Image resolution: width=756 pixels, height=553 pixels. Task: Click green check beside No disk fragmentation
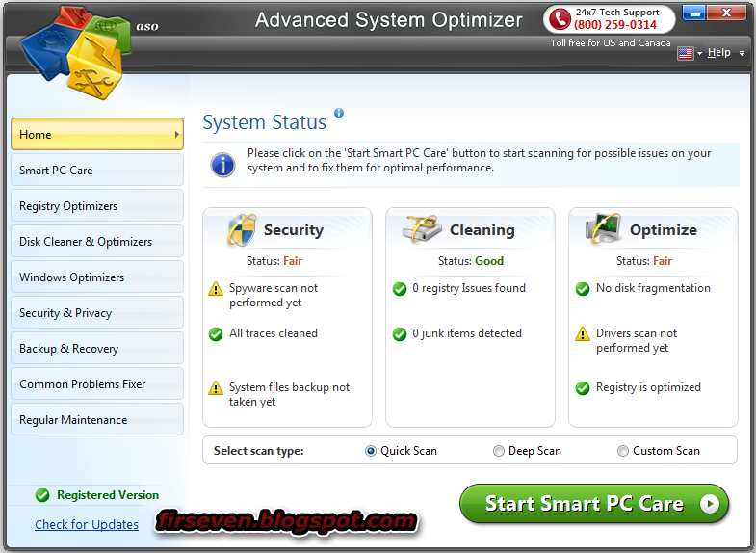(x=583, y=289)
